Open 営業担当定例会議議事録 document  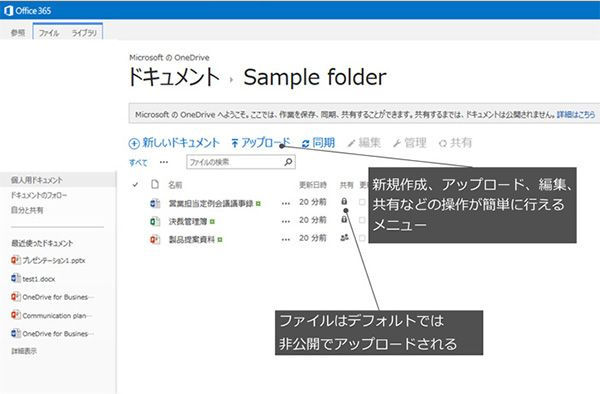tap(211, 204)
